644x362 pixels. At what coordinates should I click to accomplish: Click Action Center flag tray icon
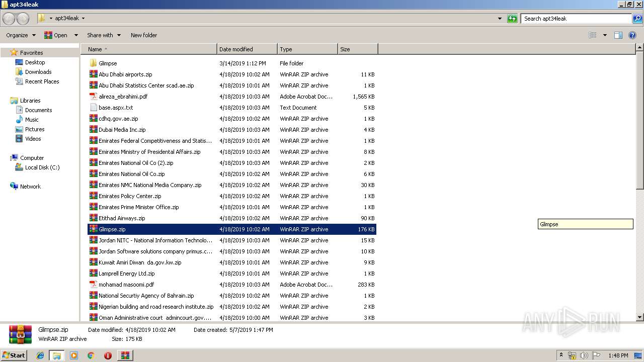596,355
